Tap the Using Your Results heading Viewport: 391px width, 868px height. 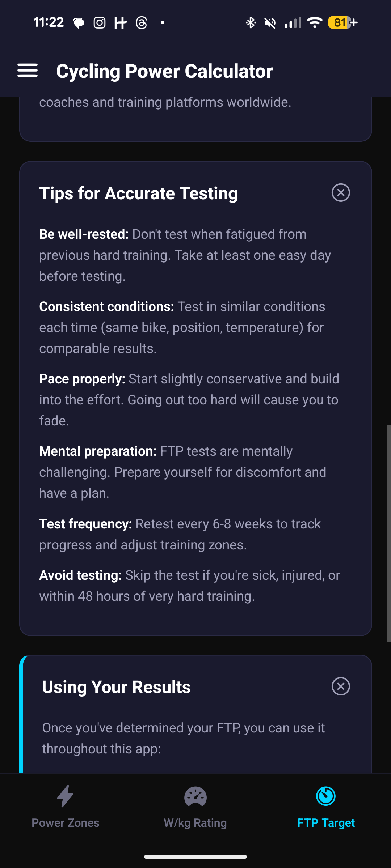point(116,687)
